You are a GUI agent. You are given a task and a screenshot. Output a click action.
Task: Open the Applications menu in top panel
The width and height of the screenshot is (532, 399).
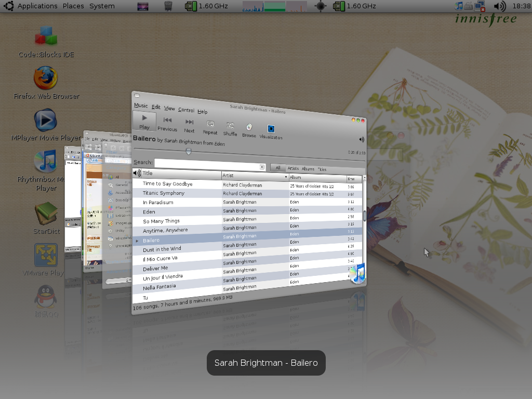pyautogui.click(x=37, y=6)
